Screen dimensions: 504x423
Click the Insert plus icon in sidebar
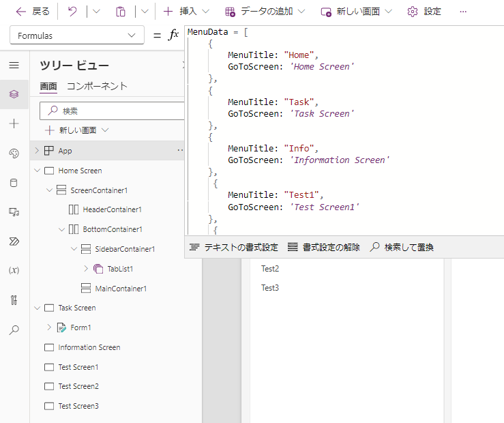(x=14, y=123)
